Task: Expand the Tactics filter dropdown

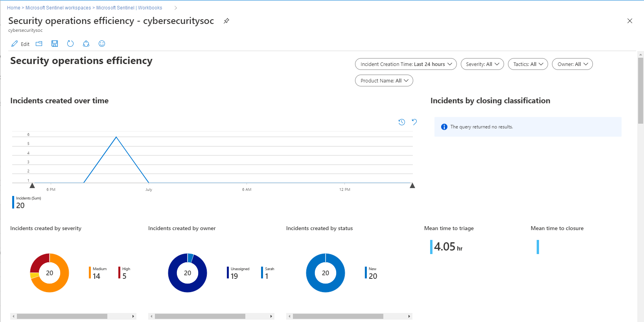Action: click(528, 64)
